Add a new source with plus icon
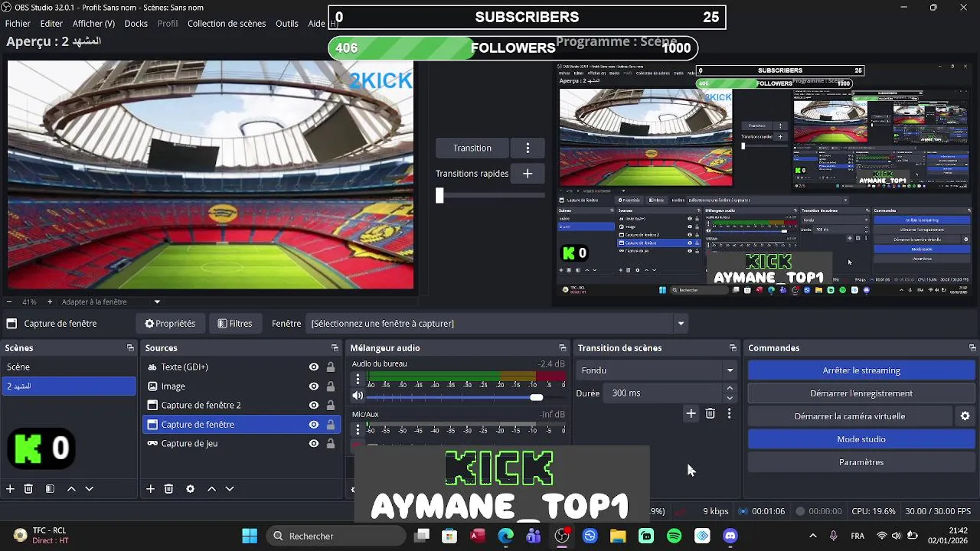Screen dimensions: 980x551 (150, 489)
